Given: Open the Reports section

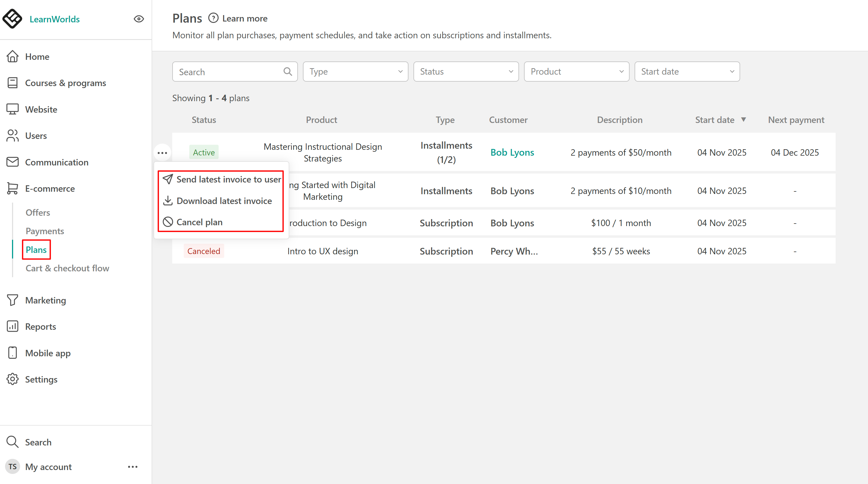Looking at the screenshot, I should coord(40,326).
